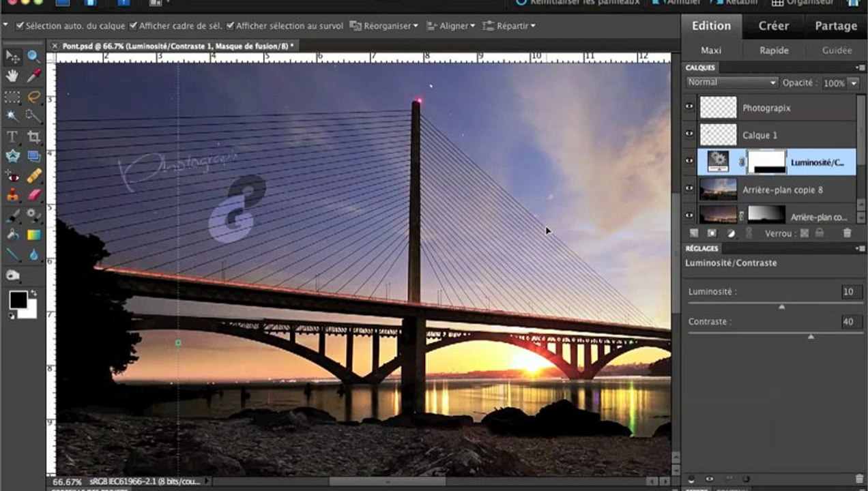Select the Paint Bucket tool
Image resolution: width=868 pixels, height=491 pixels.
12,235
